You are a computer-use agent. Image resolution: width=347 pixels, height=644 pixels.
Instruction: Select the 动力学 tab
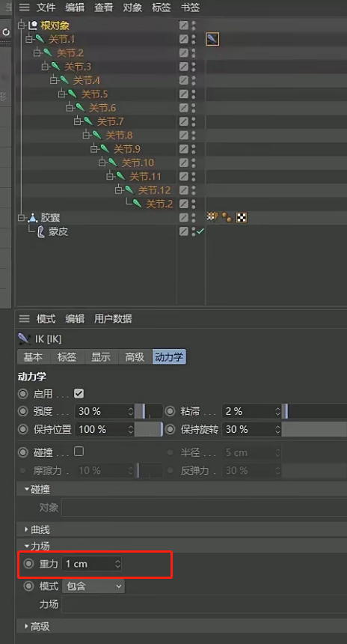tap(169, 357)
